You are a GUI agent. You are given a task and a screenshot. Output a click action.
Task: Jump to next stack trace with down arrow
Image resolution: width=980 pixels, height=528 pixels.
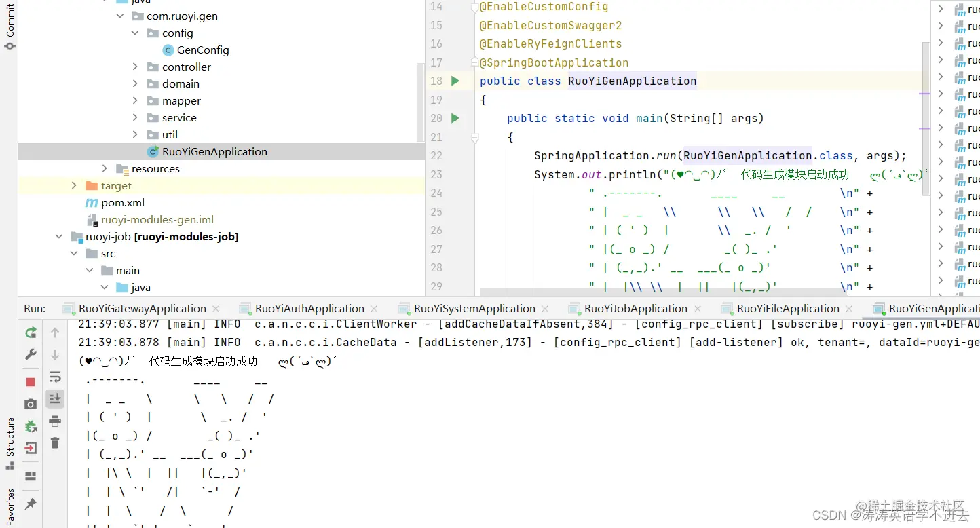pos(55,354)
